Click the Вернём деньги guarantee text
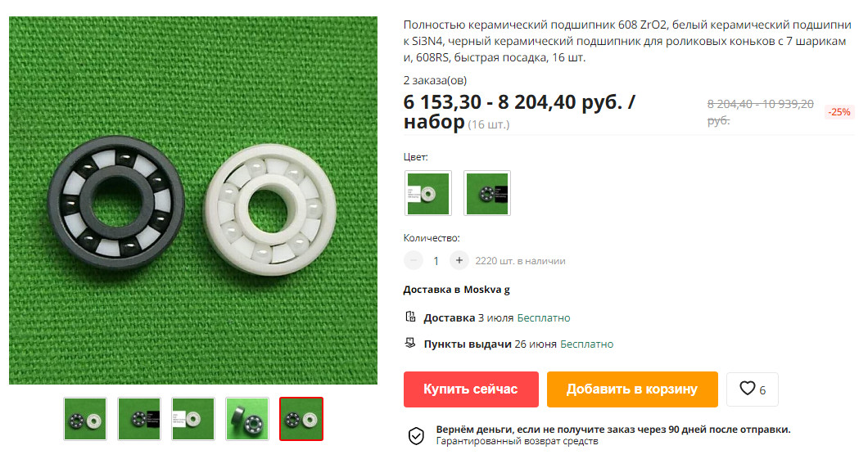The image size is (868, 459). 613,430
